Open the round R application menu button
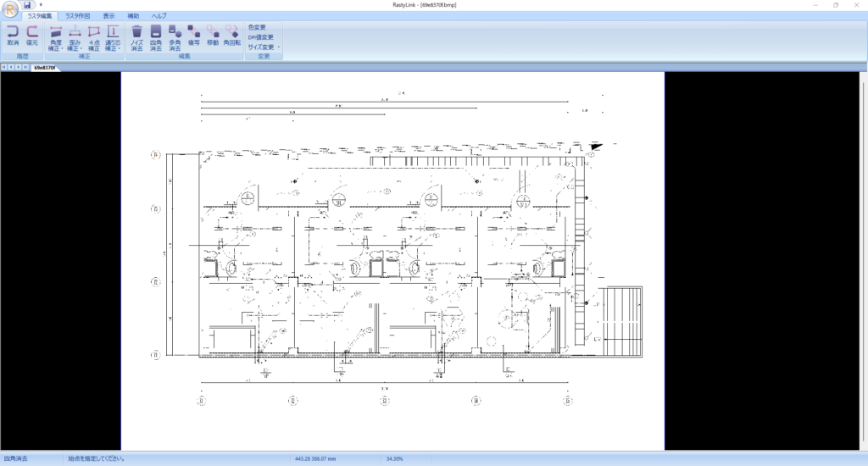 point(10,8)
